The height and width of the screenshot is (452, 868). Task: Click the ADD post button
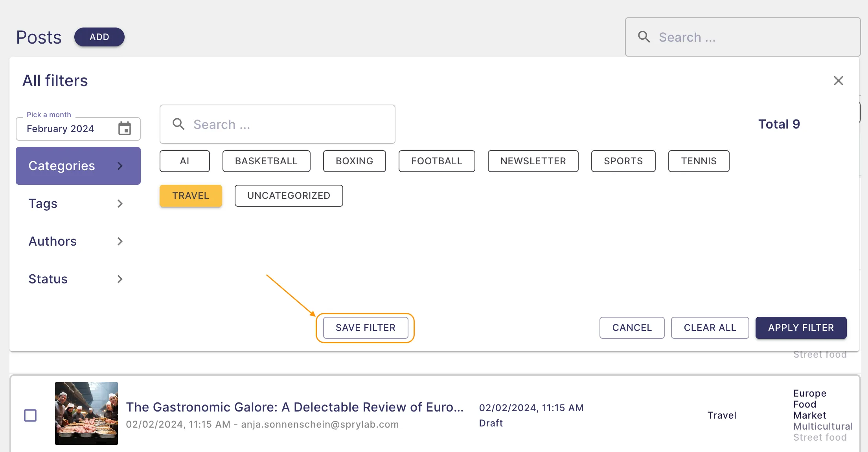[x=99, y=37]
